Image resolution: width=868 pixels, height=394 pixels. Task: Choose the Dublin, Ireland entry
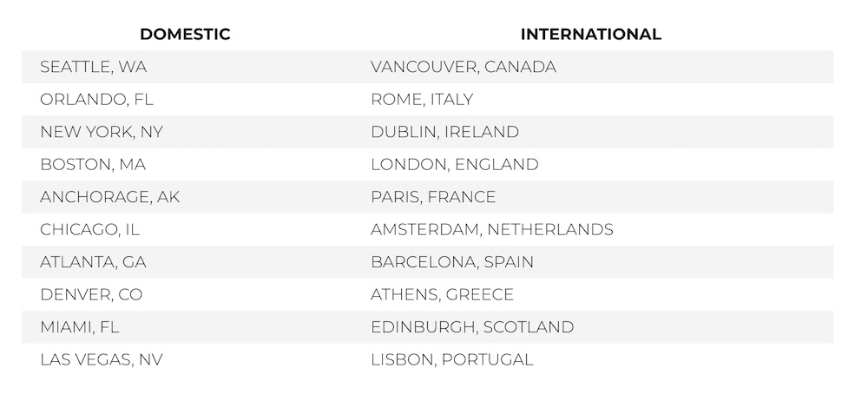pyautogui.click(x=444, y=132)
